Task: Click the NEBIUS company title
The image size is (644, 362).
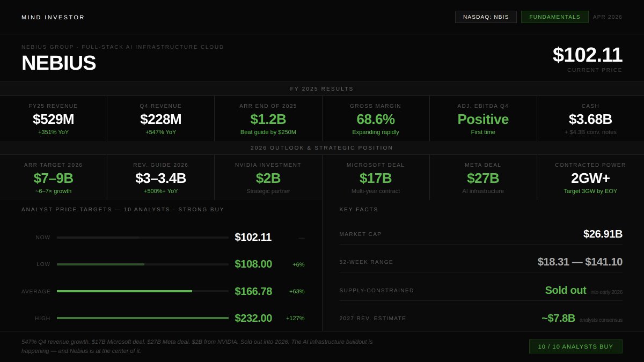Action: tap(58, 63)
